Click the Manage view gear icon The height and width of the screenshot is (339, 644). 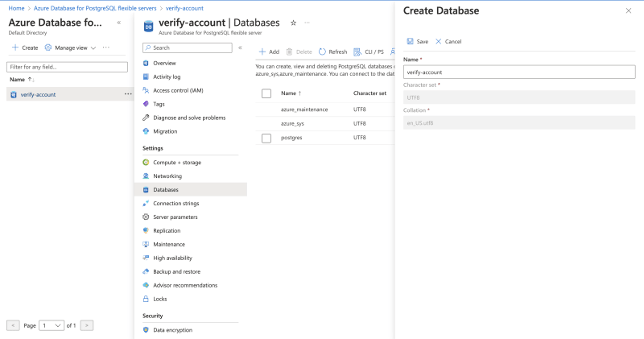[x=48, y=48]
